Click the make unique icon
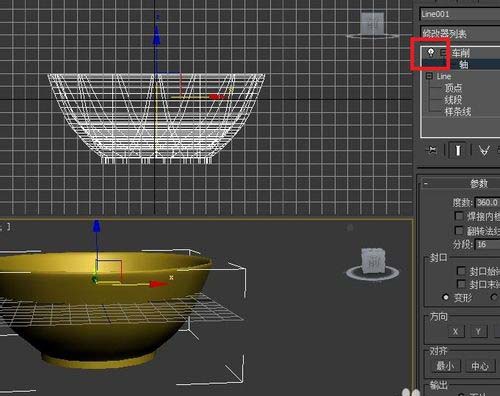This screenshot has height=396, width=500. click(484, 150)
